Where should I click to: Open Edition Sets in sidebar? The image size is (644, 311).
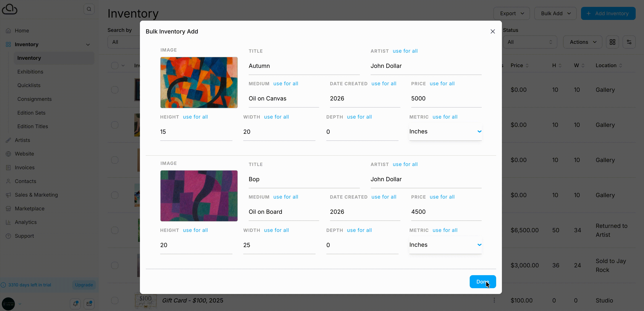(x=31, y=113)
